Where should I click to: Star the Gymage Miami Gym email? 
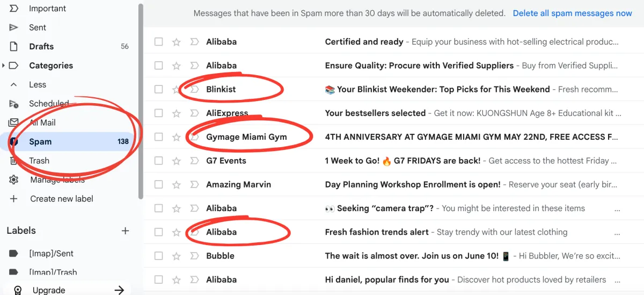click(x=176, y=137)
